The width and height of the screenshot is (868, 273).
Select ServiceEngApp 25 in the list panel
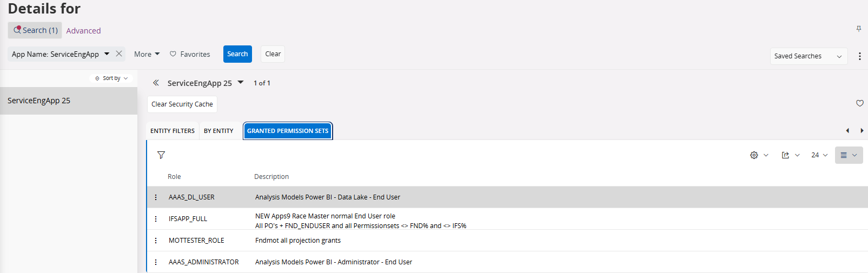[x=69, y=101]
